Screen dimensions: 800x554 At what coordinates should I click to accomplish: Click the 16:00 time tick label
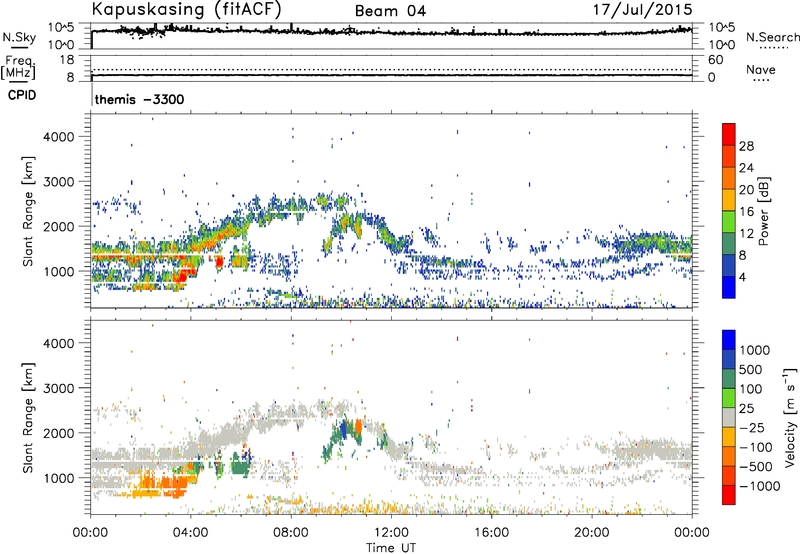491,533
